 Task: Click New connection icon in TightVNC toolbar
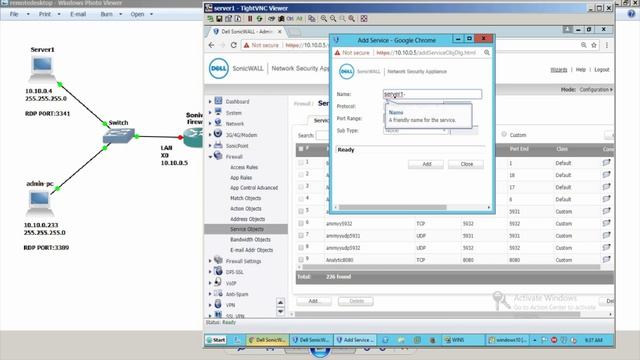(210, 19)
